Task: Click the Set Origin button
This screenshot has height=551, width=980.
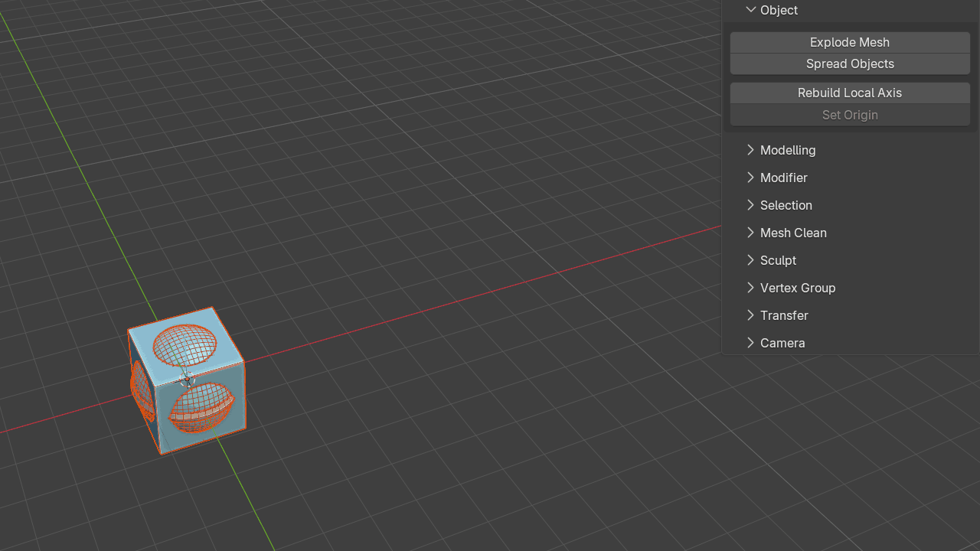Action: pyautogui.click(x=850, y=115)
